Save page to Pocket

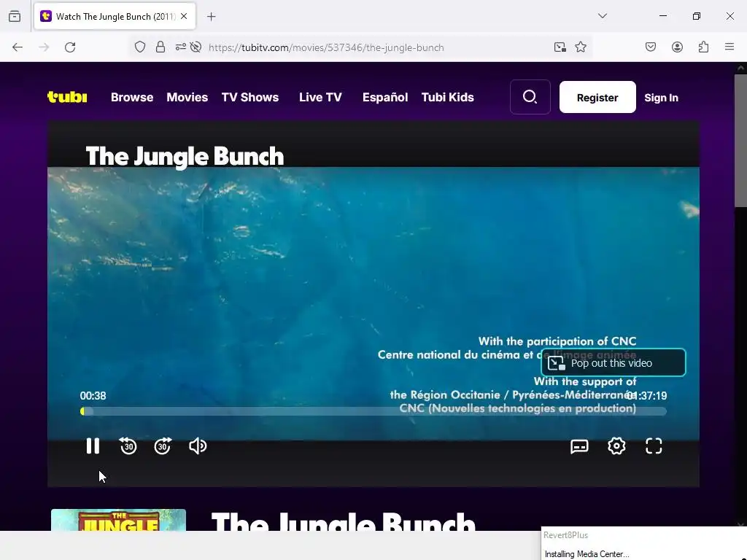point(651,47)
